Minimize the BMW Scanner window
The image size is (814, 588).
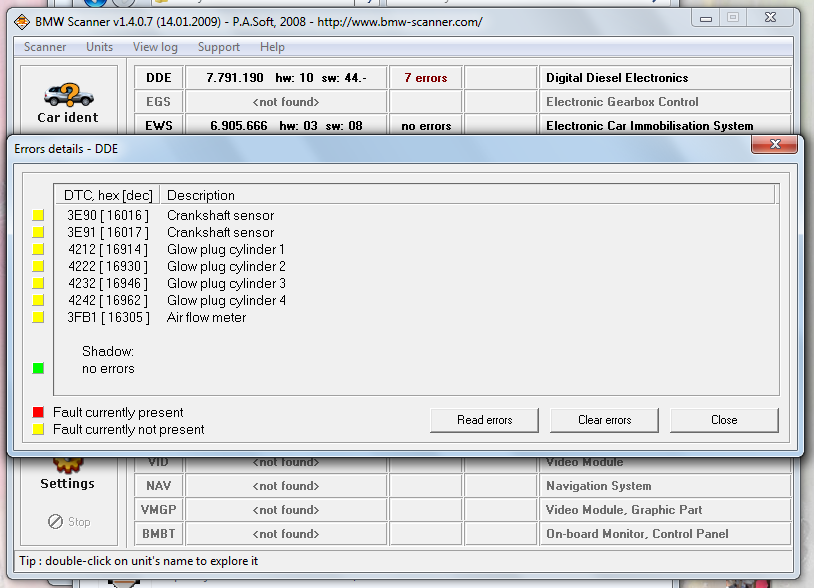click(x=706, y=19)
